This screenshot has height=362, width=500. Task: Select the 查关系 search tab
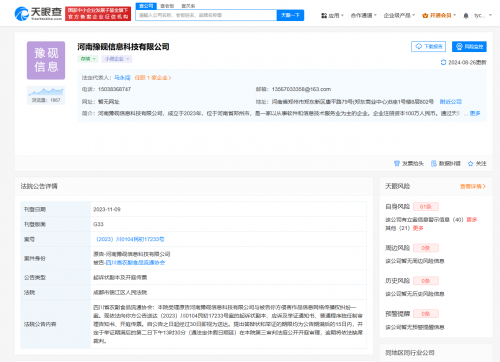tap(188, 6)
